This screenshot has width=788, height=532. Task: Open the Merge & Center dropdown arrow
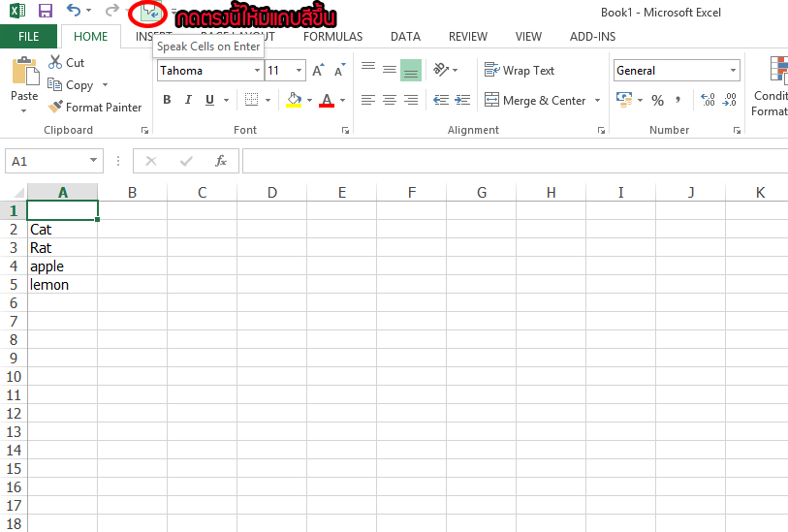pos(597,101)
